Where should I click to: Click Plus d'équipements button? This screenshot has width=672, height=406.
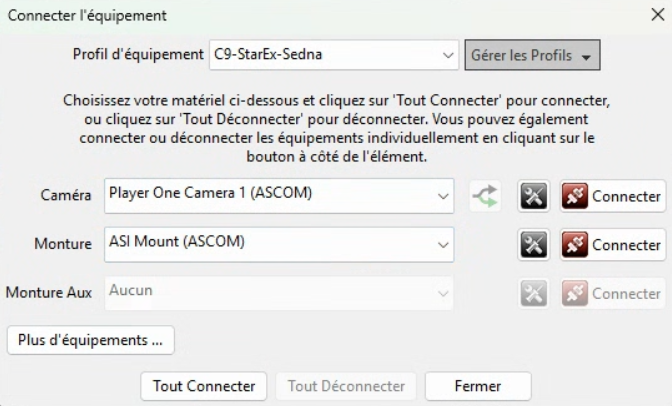point(90,340)
